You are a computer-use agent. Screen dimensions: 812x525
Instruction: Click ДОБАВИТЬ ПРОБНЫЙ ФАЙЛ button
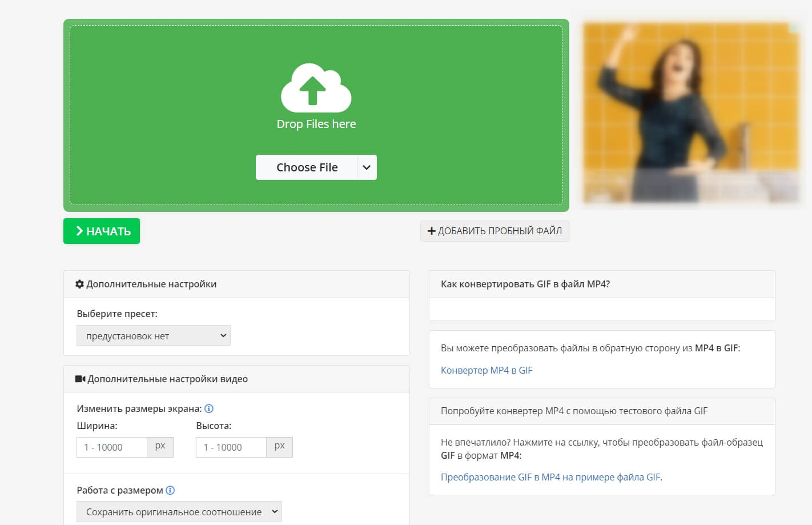(495, 231)
